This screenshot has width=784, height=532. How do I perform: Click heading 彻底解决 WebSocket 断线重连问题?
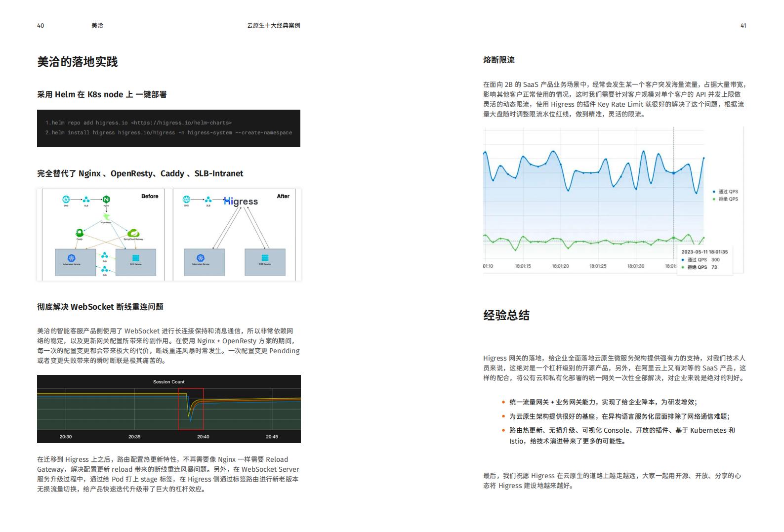tap(100, 307)
